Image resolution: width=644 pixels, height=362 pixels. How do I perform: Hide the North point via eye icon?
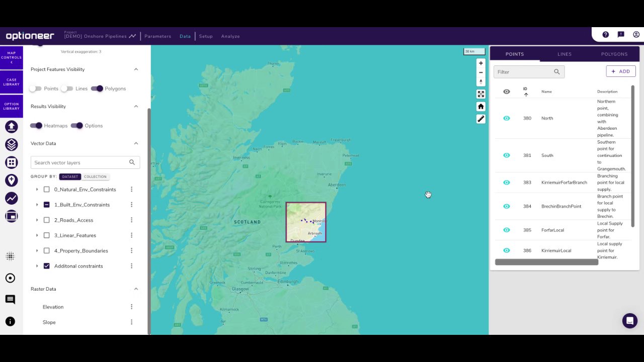pyautogui.click(x=507, y=118)
